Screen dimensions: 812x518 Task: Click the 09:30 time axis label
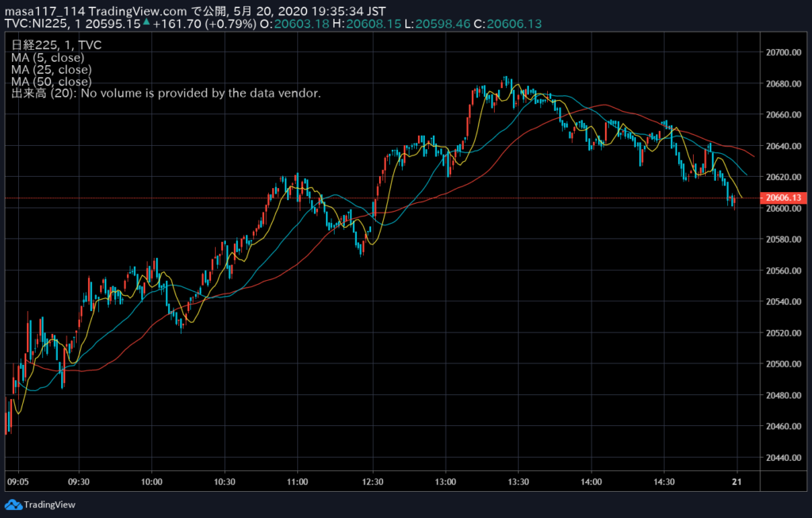coord(79,482)
